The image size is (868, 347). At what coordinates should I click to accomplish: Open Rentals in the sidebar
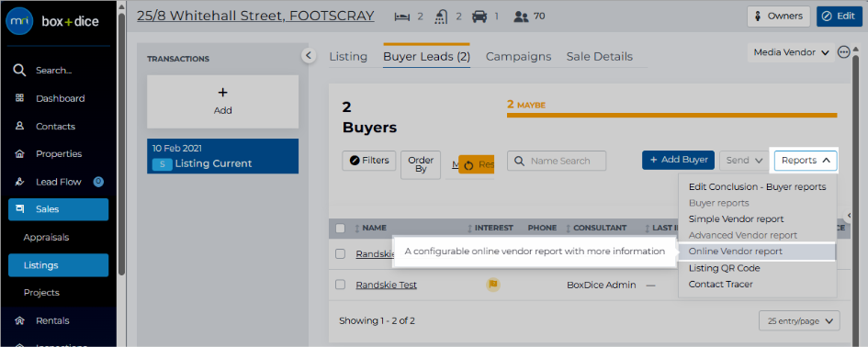[52, 320]
